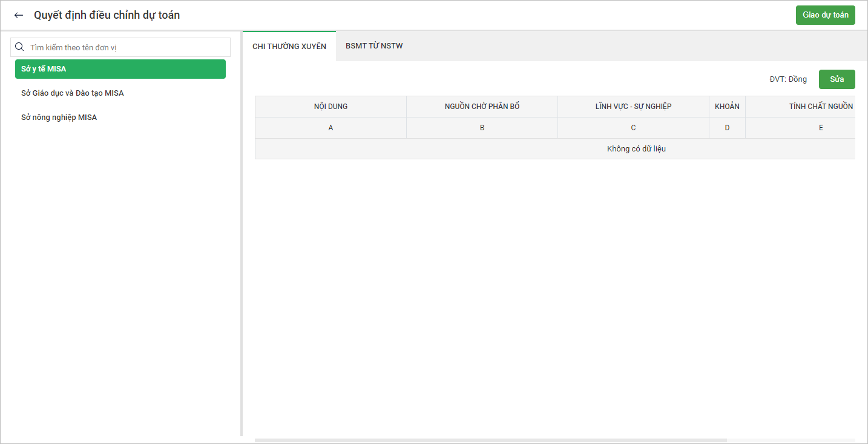This screenshot has height=444, width=868.
Task: Click the Sửa edit button
Action: coord(837,79)
